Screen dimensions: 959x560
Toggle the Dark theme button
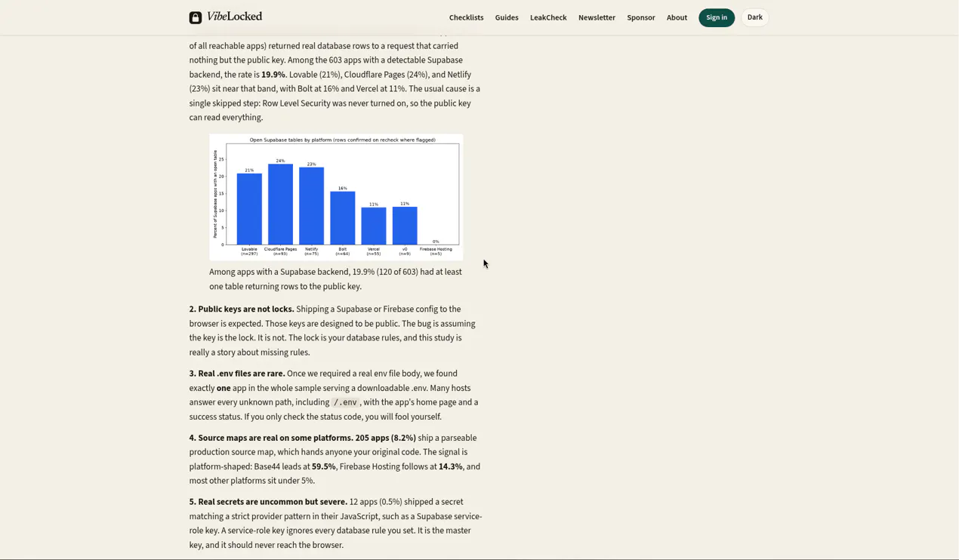(x=755, y=17)
